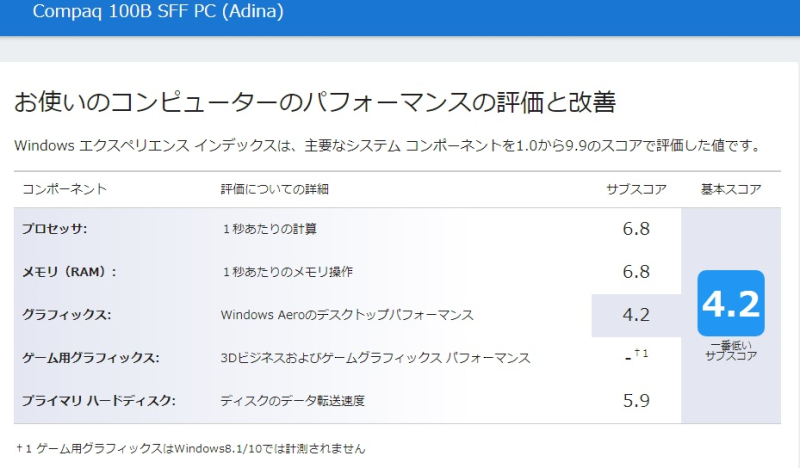Click the processor row label
Screen dimensions: 800x468
(x=55, y=229)
